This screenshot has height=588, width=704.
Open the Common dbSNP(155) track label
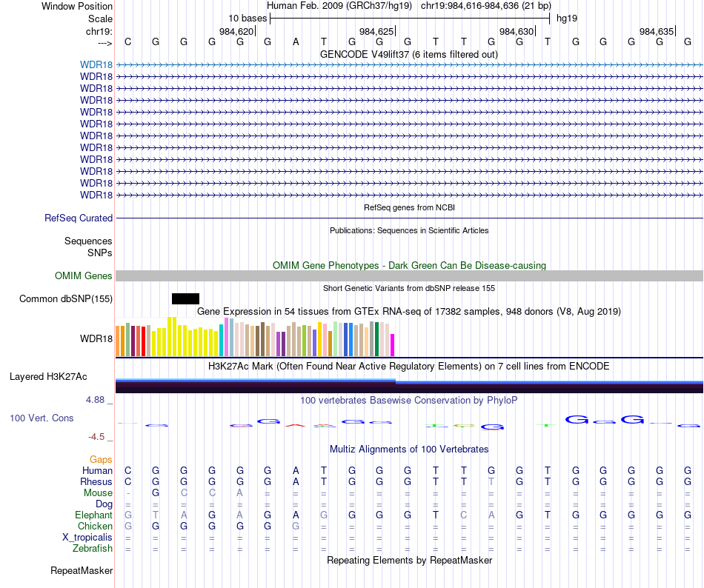tap(66, 298)
